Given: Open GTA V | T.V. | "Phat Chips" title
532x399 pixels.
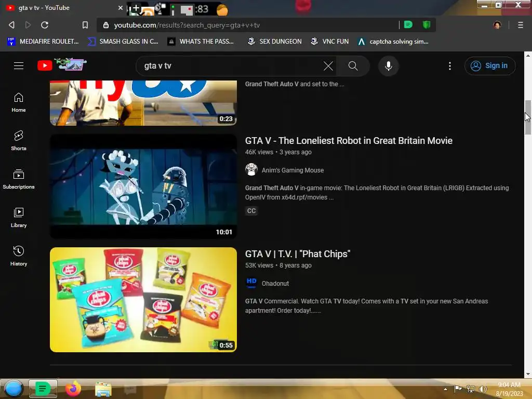Looking at the screenshot, I should (298, 254).
